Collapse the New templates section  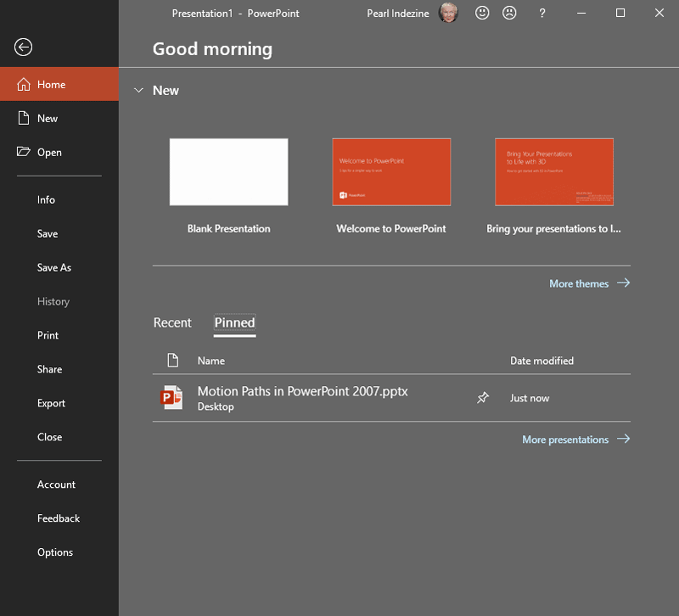[138, 90]
